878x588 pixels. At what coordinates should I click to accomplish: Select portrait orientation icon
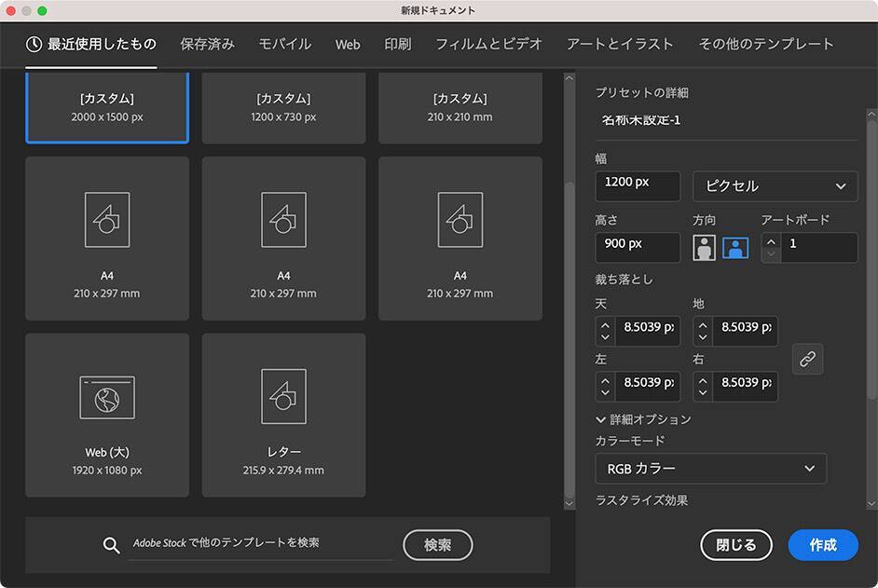(704, 248)
